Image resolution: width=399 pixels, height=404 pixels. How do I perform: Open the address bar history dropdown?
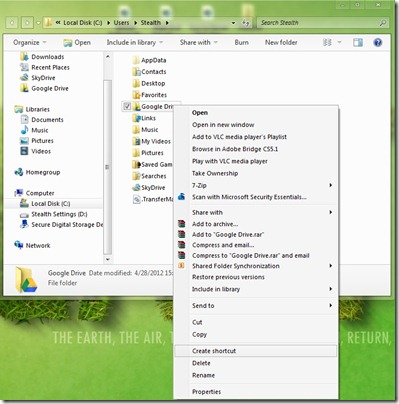233,23
